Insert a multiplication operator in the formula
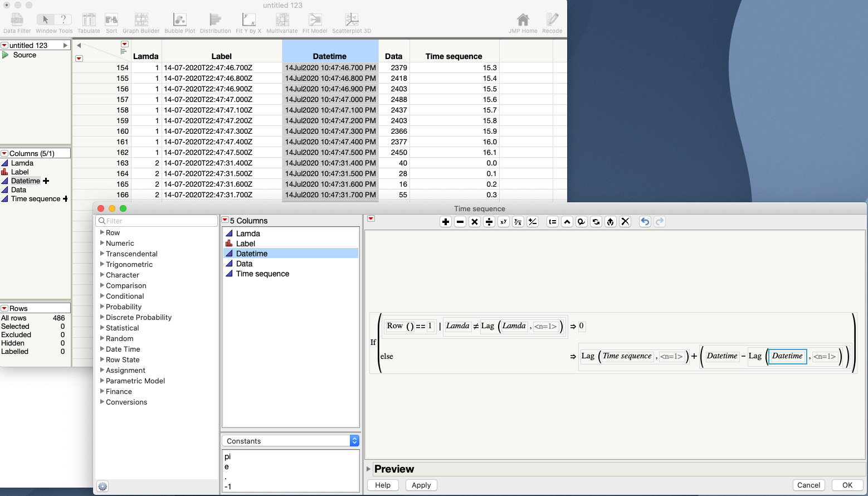 (474, 221)
